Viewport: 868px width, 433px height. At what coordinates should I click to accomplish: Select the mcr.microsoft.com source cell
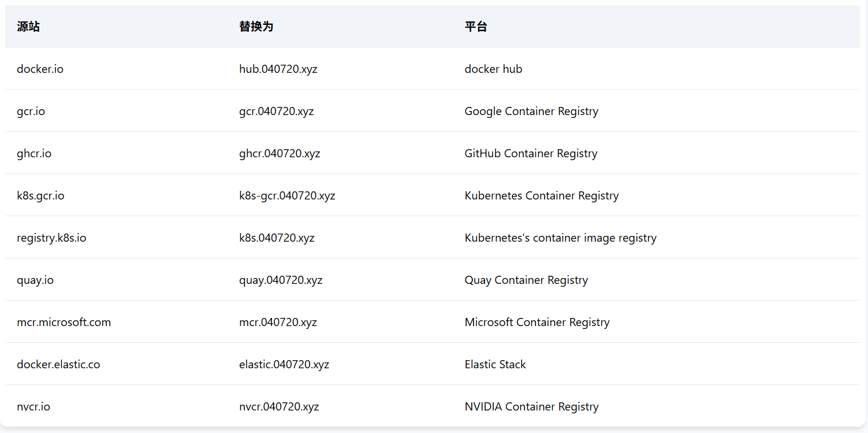64,322
